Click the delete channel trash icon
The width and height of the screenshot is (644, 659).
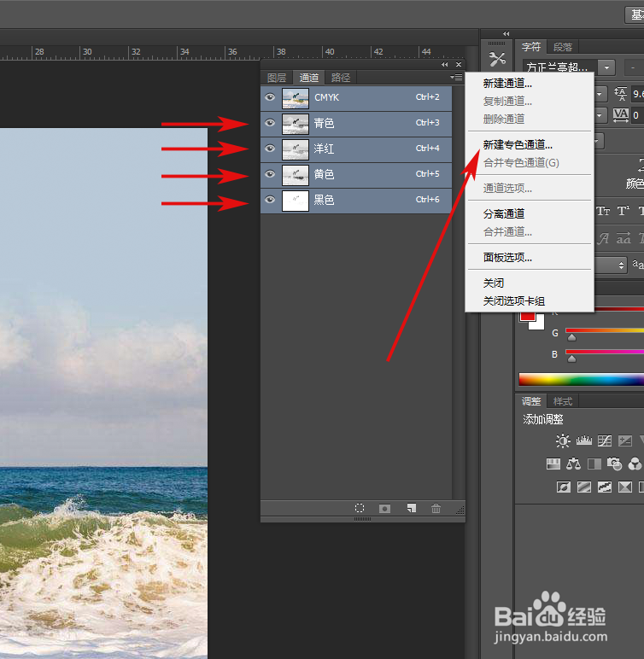point(436,508)
